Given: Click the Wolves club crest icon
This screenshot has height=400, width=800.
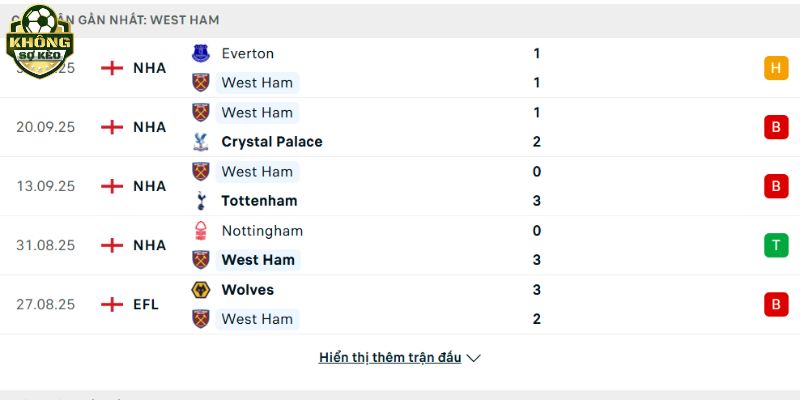Looking at the screenshot, I should tap(201, 290).
